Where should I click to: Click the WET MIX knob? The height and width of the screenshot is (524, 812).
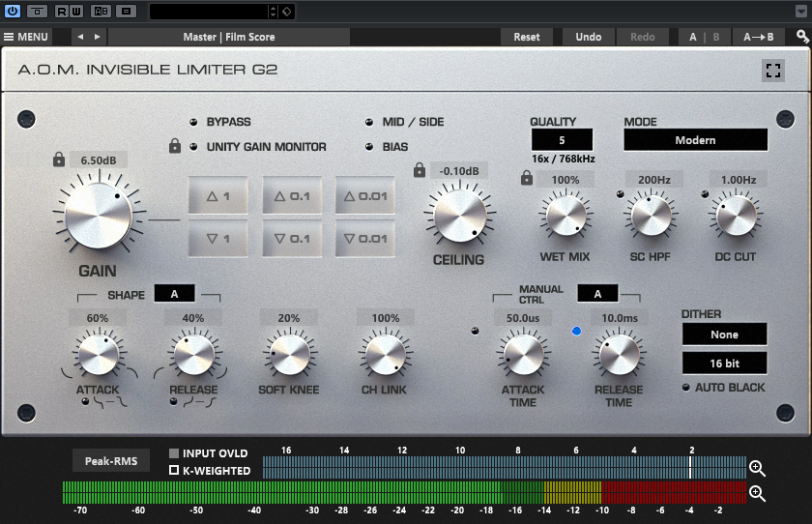click(x=566, y=216)
